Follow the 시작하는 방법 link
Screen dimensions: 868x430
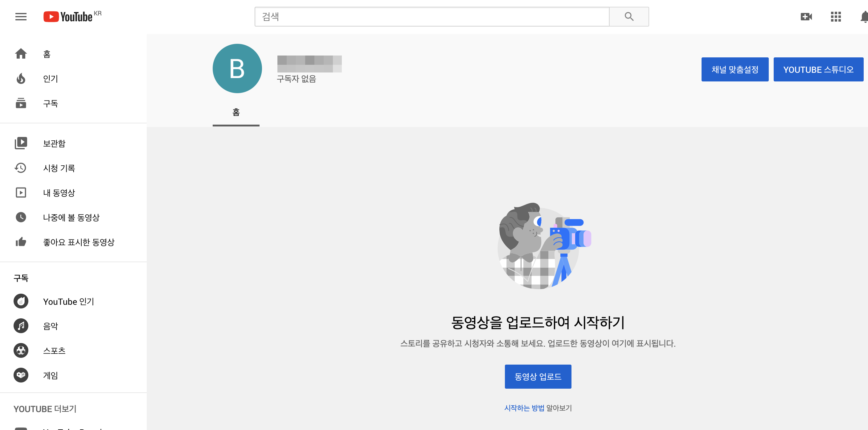point(524,408)
